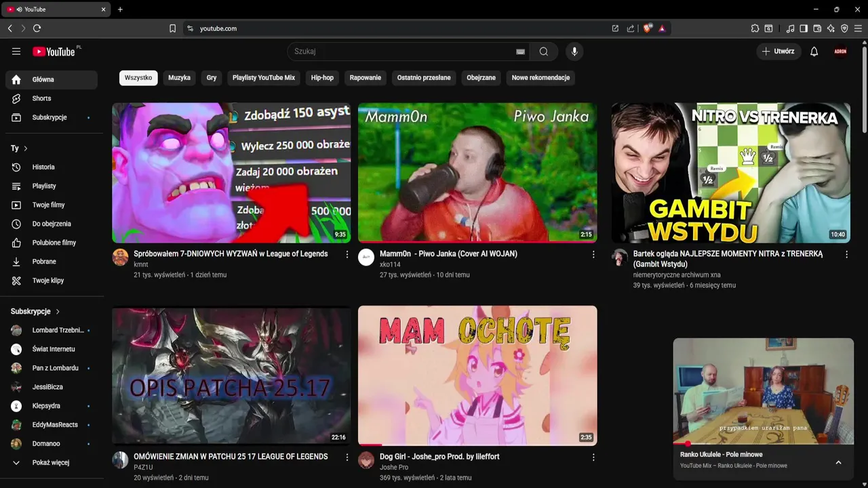868x488 pixels.
Task: Open options menu for Mamm0n Piwo Janka video
Action: click(593, 254)
